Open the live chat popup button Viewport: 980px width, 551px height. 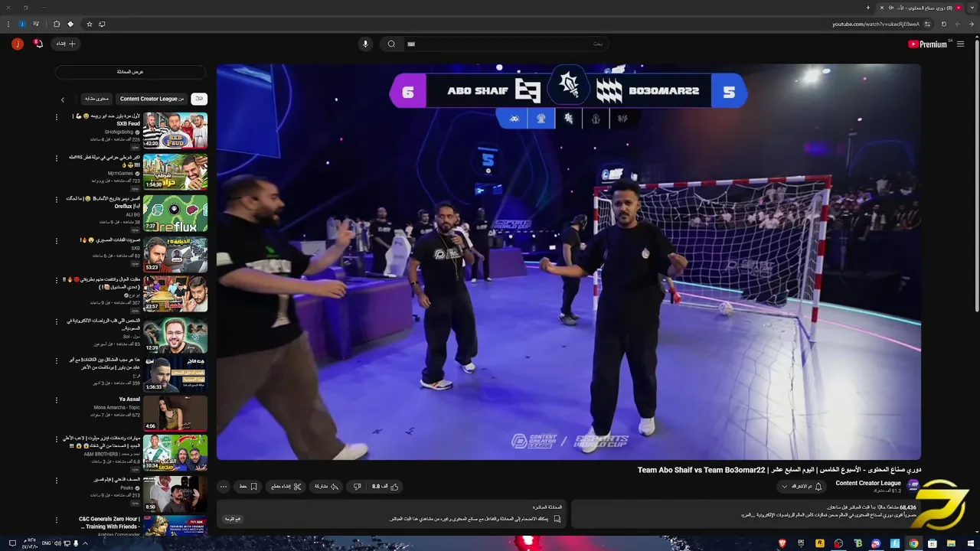point(234,519)
